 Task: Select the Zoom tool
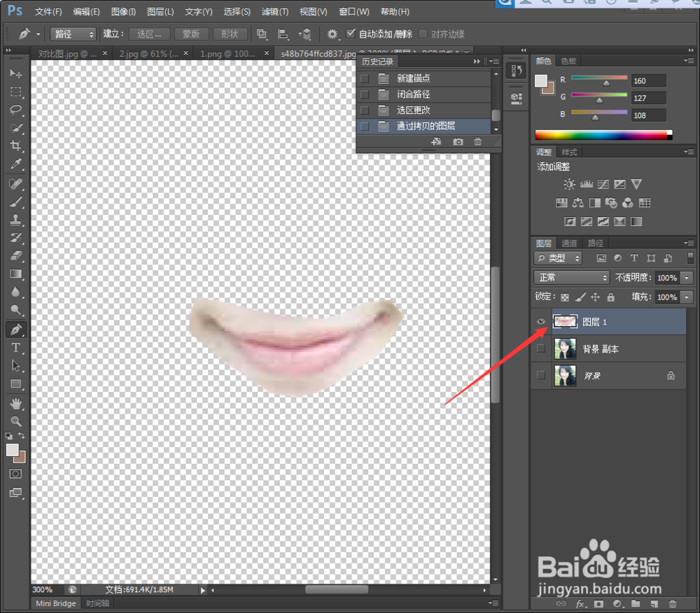point(15,421)
